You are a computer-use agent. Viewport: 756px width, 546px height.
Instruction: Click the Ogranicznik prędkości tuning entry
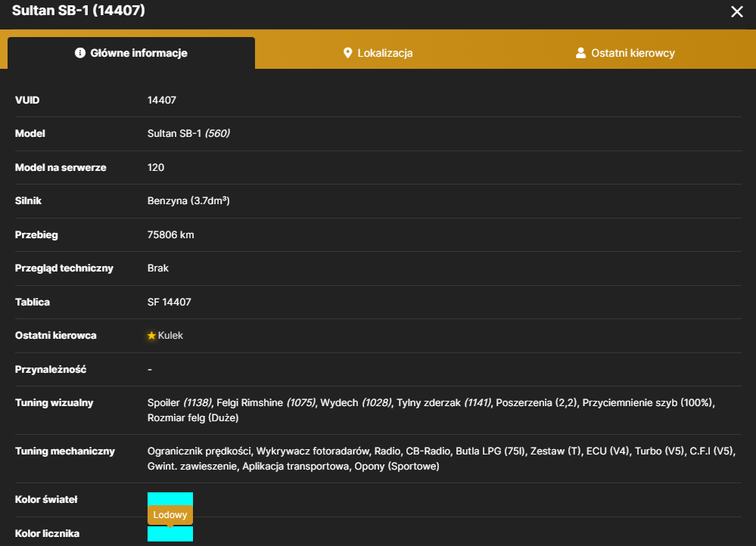click(x=199, y=451)
